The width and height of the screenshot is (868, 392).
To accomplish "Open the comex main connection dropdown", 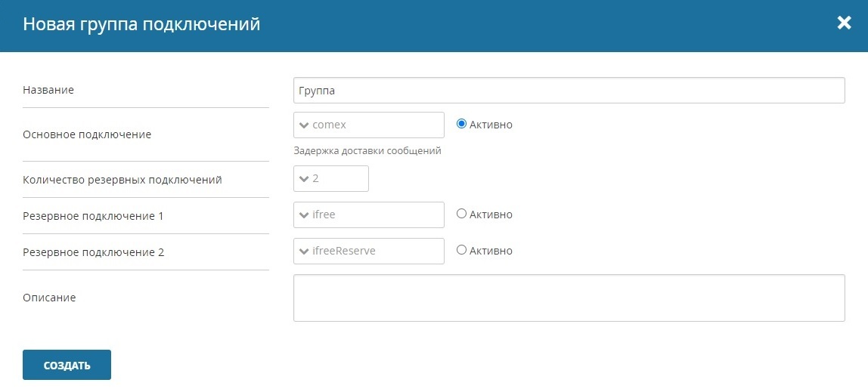I will pos(369,125).
